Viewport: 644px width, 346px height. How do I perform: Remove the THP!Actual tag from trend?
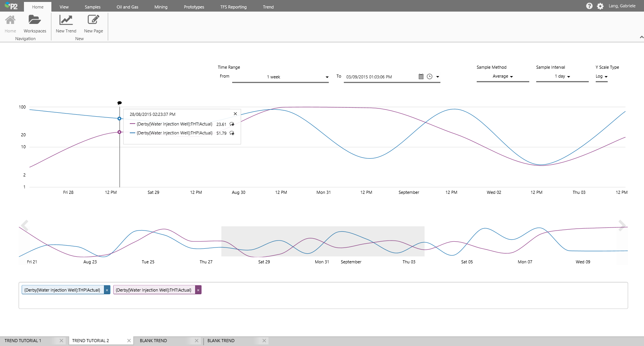(x=107, y=290)
